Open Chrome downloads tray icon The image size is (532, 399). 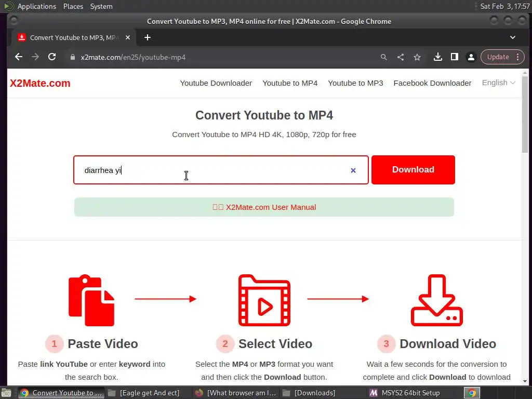(437, 57)
